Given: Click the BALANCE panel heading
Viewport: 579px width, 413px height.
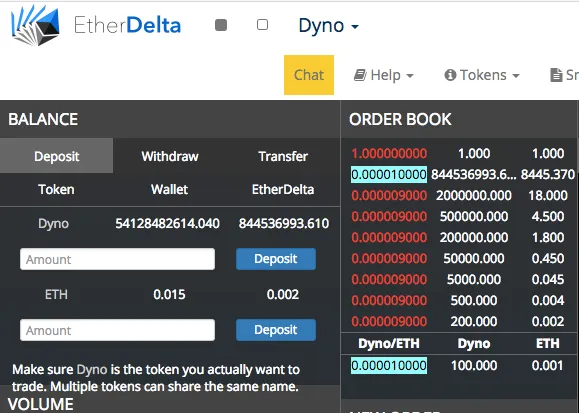Looking at the screenshot, I should point(43,119).
